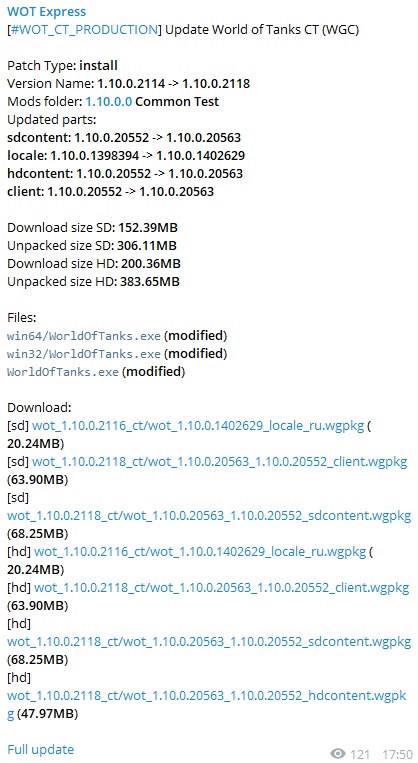The image size is (418, 763).
Task: Download the hd client.wgpkg package
Action: click(x=221, y=588)
